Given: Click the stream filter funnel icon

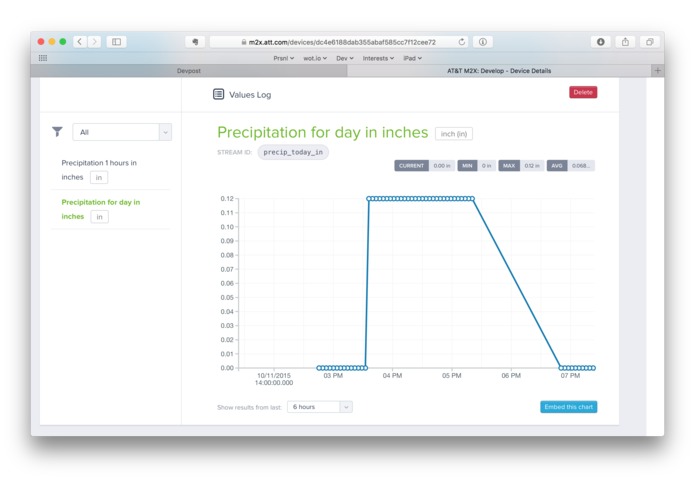Looking at the screenshot, I should (57, 132).
